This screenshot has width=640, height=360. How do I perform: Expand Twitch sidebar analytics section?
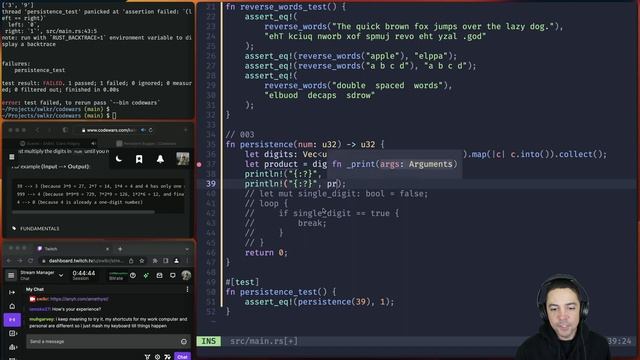12,347
